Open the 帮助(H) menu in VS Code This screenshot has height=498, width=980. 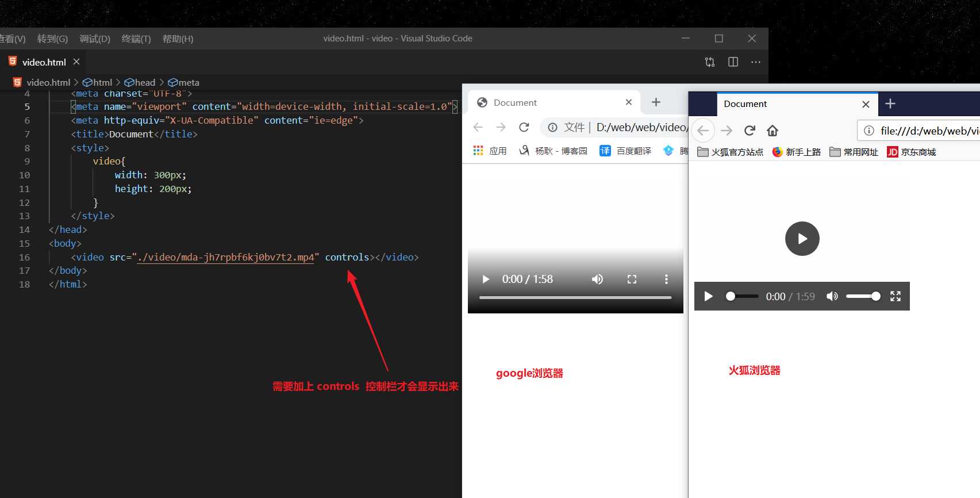point(178,39)
